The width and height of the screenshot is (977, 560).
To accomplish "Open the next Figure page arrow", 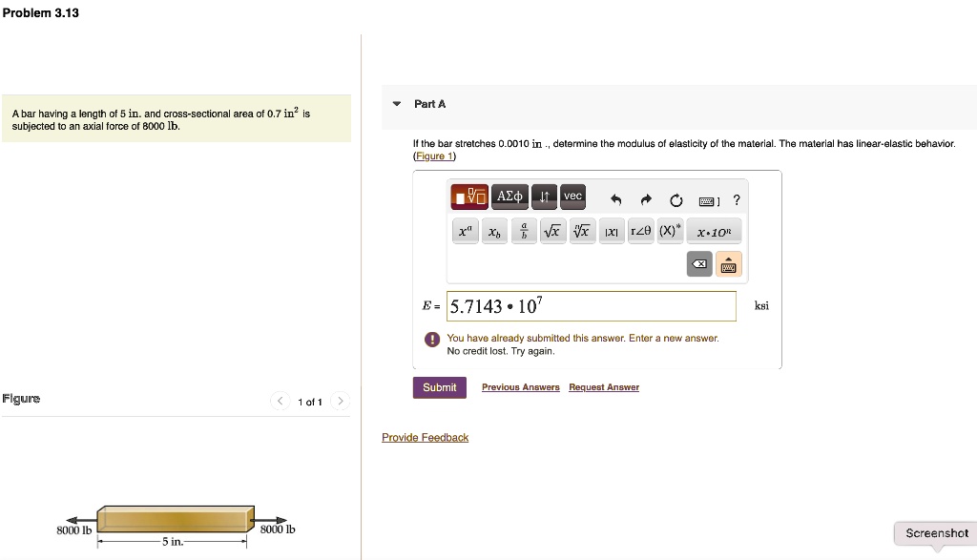I will coord(341,402).
